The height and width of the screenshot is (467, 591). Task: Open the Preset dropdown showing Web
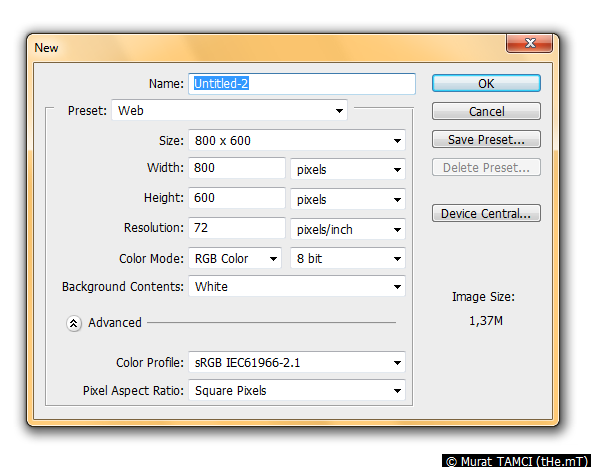tap(229, 110)
